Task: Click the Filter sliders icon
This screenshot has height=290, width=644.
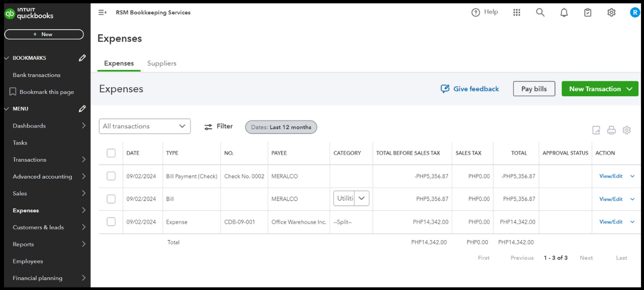Action: pos(208,127)
